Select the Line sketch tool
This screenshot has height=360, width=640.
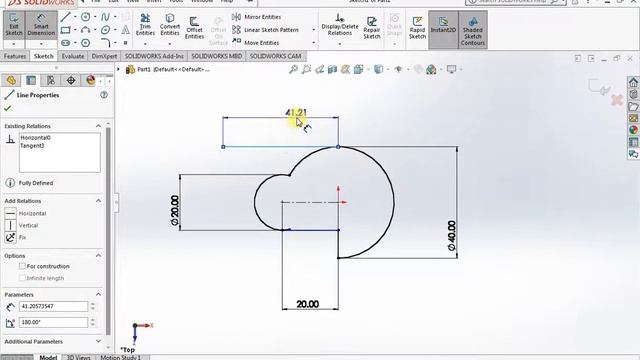65,17
